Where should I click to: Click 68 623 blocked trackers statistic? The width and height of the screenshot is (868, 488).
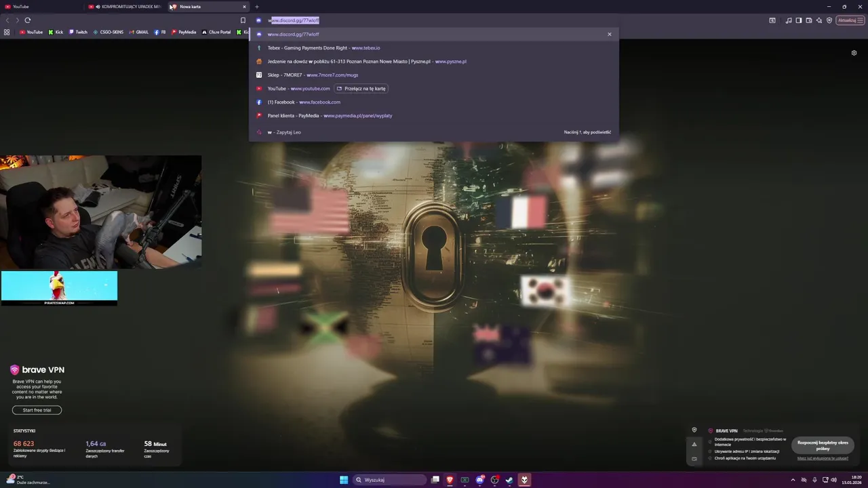point(39,448)
